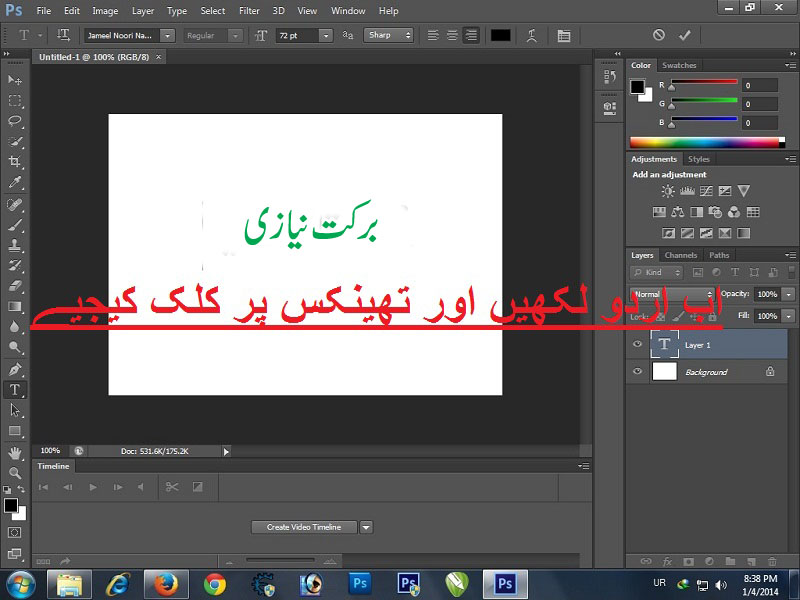Select the Zoom tool
800x600 pixels.
point(15,473)
